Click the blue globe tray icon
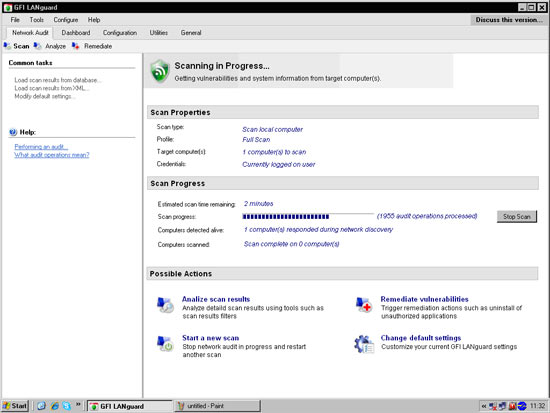The width and height of the screenshot is (550, 413). [522, 406]
